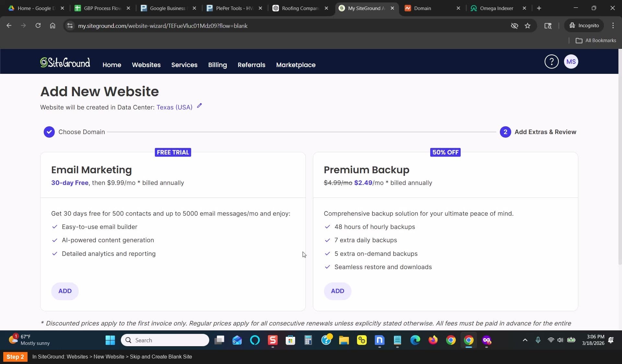Launch File Explorer from the taskbar
The width and height of the screenshot is (622, 364).
[x=344, y=340]
